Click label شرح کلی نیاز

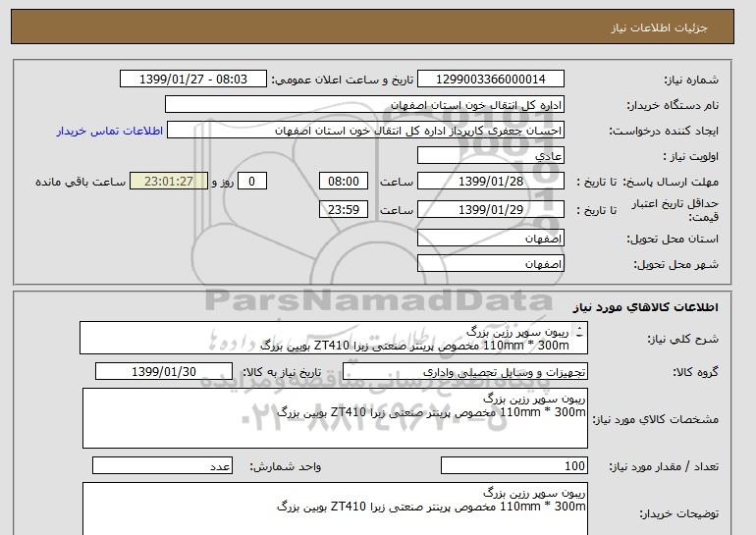coord(682,339)
